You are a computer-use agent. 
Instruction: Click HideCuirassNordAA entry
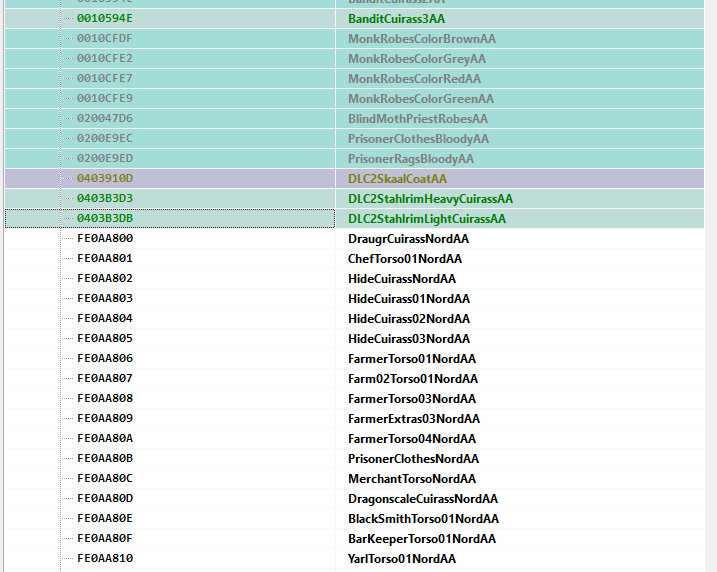pos(402,278)
